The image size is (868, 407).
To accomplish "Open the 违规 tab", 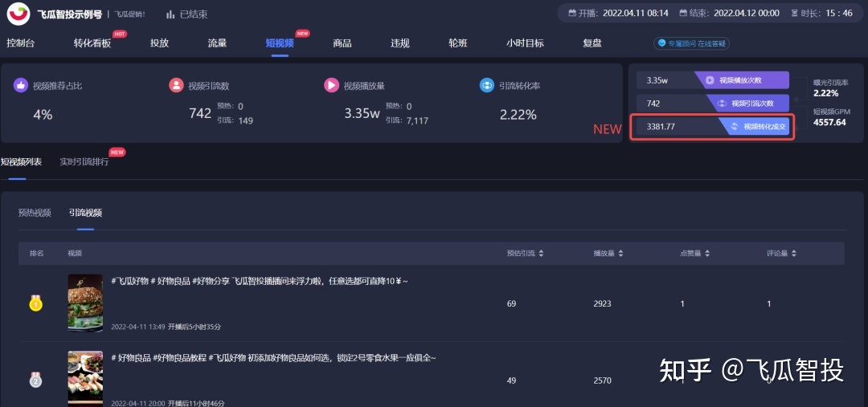I will coord(400,43).
